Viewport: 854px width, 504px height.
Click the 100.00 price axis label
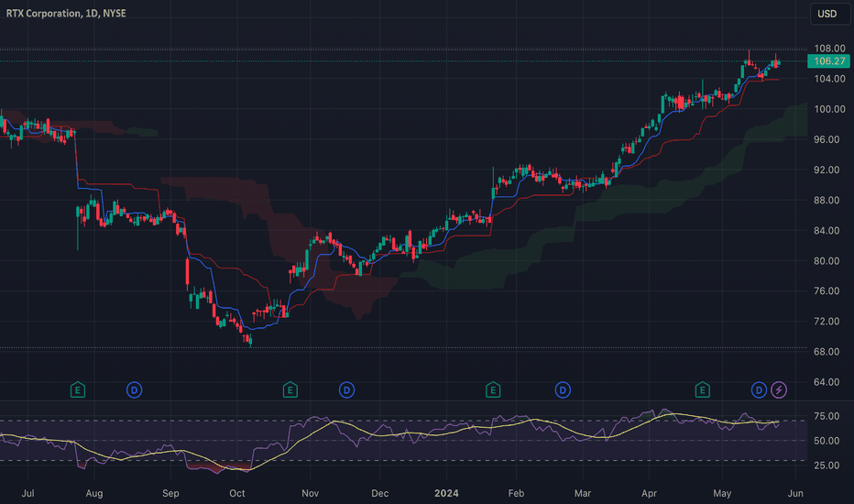pos(829,110)
